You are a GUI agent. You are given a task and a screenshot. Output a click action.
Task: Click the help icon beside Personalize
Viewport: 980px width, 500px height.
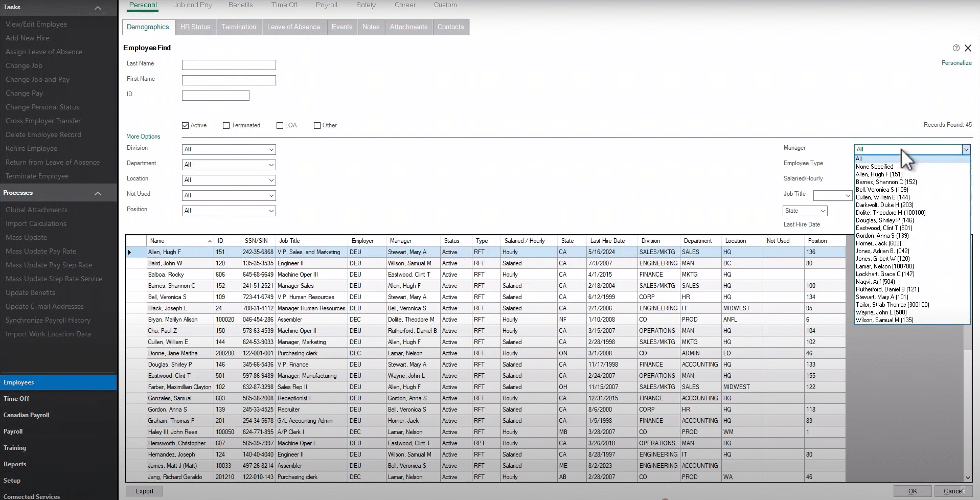point(955,48)
